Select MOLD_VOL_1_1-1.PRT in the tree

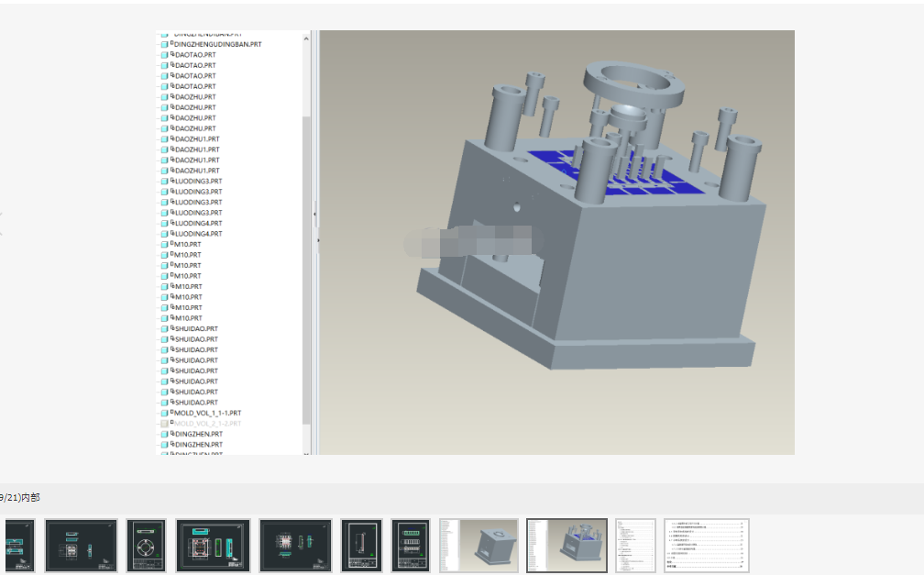[x=207, y=413]
